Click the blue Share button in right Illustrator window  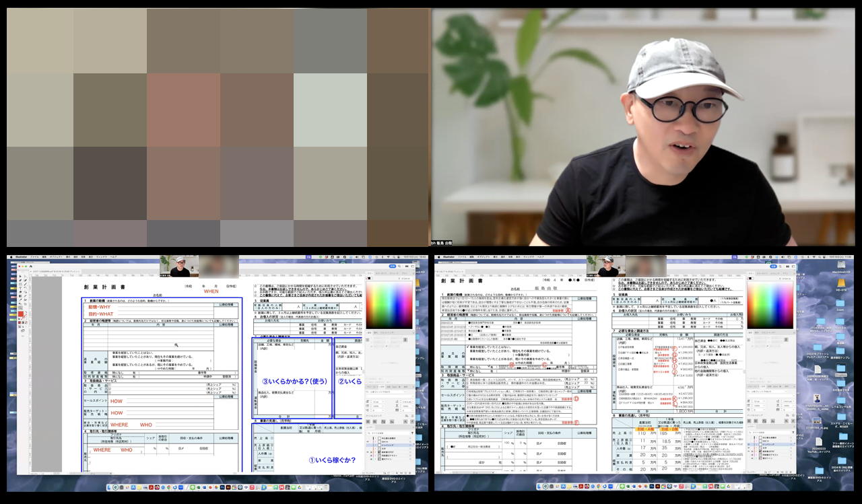coord(773,266)
